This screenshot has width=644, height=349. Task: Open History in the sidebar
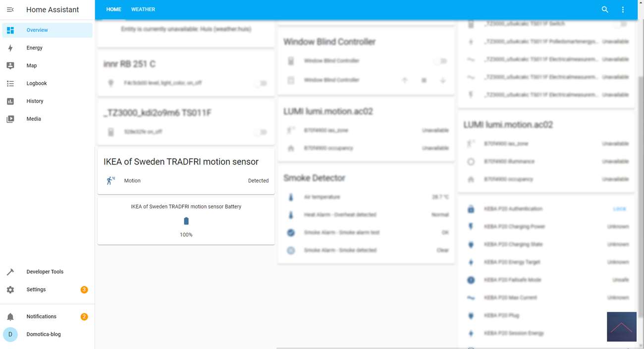(47, 101)
